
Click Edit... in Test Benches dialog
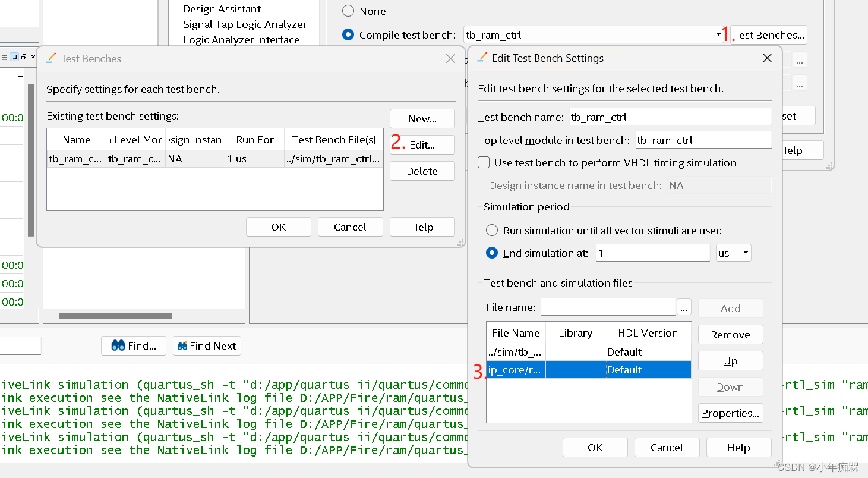pyautogui.click(x=422, y=145)
